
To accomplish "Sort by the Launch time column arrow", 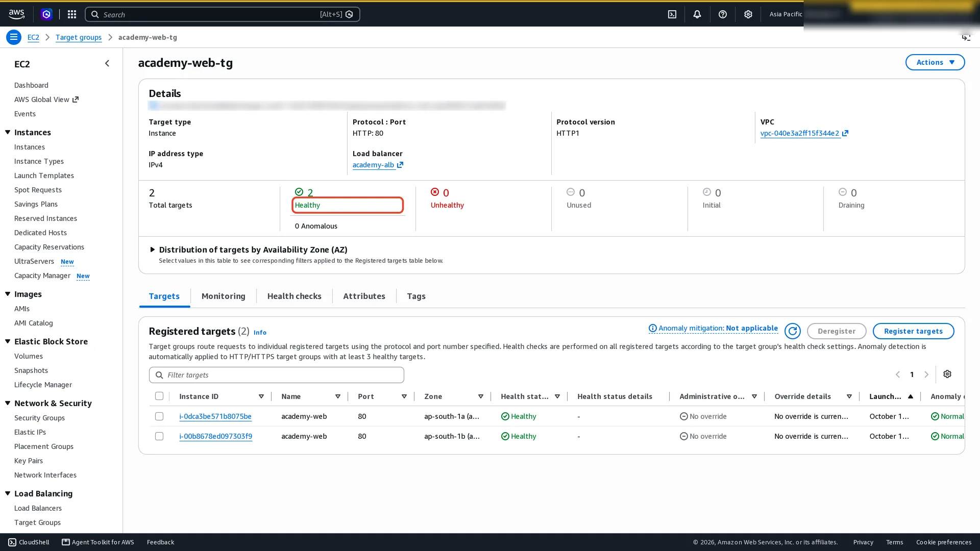I will click(x=911, y=396).
